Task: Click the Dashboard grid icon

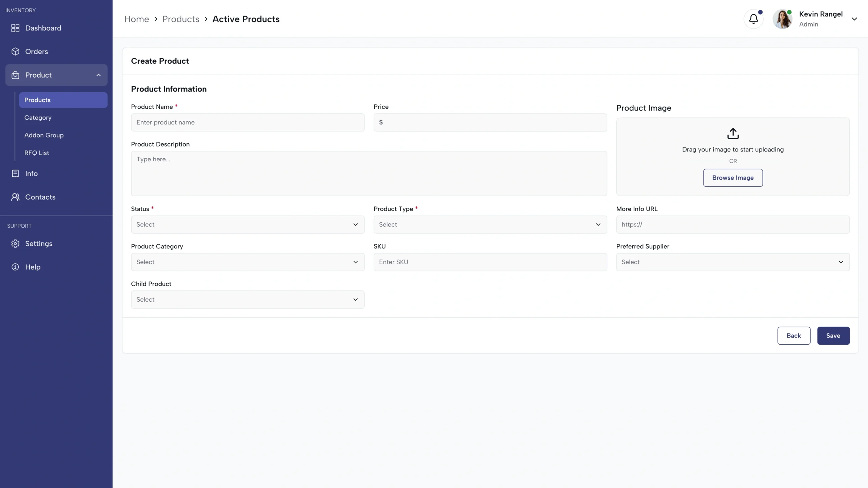Action: [15, 28]
